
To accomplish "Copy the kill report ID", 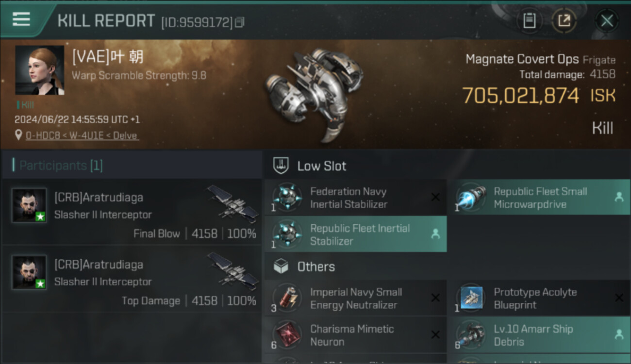I will coord(240,22).
